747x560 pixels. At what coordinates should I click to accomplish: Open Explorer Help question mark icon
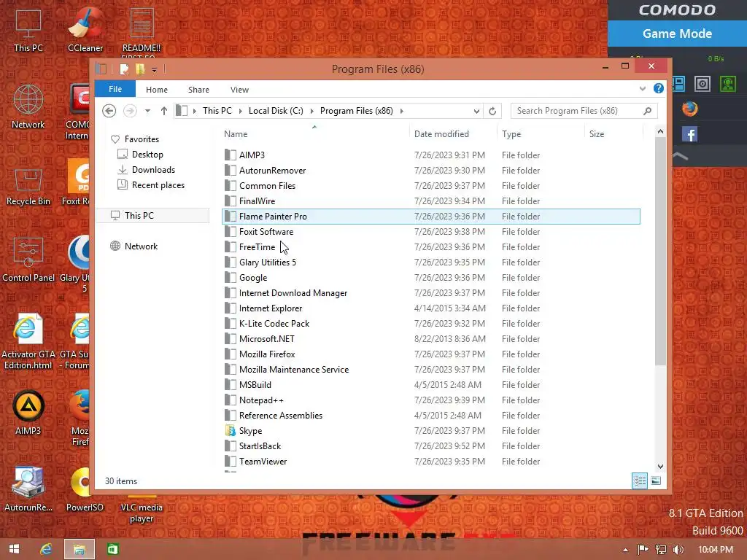659,88
